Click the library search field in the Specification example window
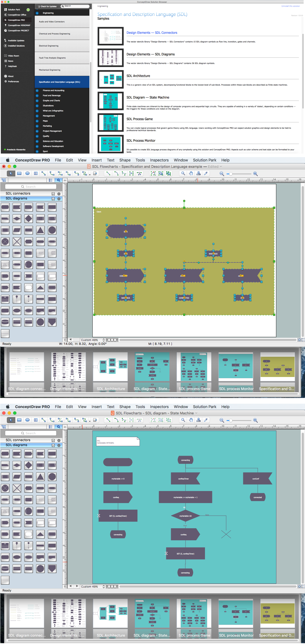Screen dimensions: 305x644 [31, 187]
